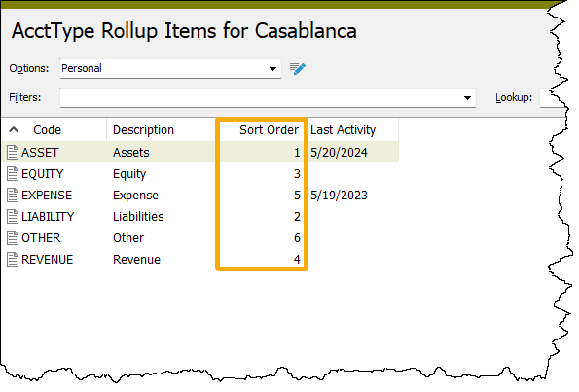Screen dimensions: 579x392
Task: Click the OTHER row document icon
Action: click(x=13, y=238)
